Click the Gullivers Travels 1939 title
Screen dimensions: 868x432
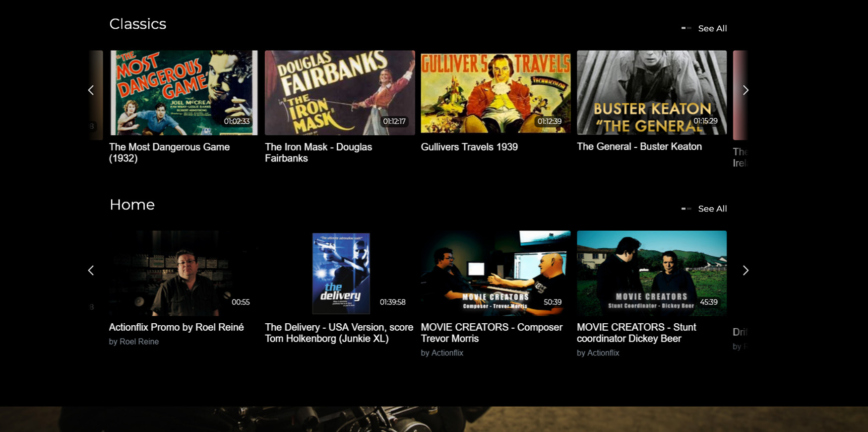[x=469, y=147]
